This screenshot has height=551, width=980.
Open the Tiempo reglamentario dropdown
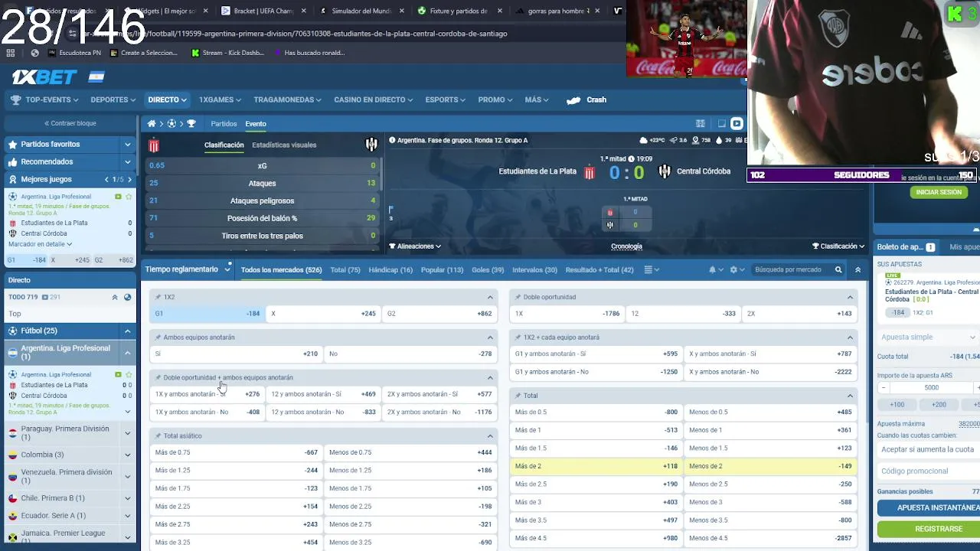[188, 269]
